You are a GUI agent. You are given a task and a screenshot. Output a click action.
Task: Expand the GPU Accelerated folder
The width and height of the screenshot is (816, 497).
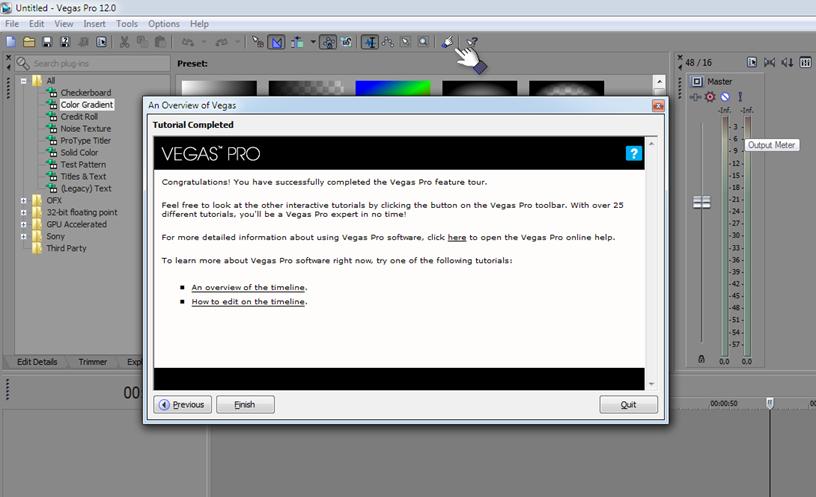[23, 224]
